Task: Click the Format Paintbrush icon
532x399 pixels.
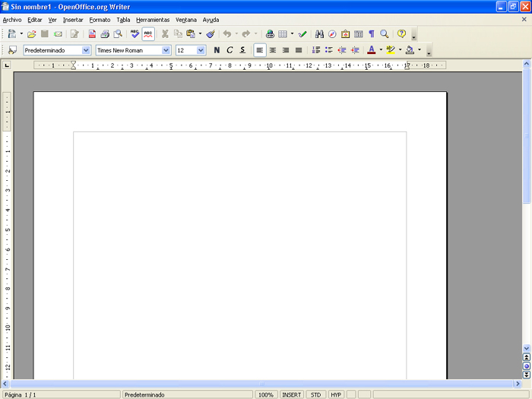Action: click(211, 34)
